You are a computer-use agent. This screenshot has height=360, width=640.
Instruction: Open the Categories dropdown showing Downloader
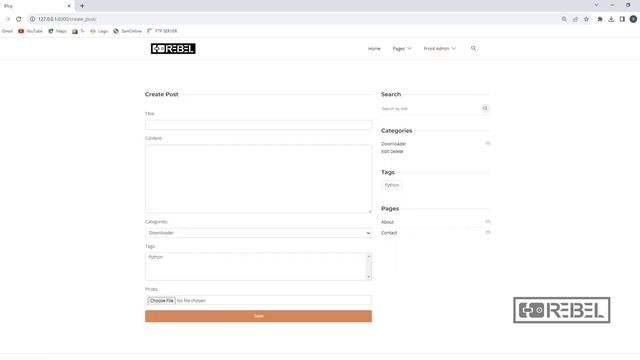tap(258, 233)
